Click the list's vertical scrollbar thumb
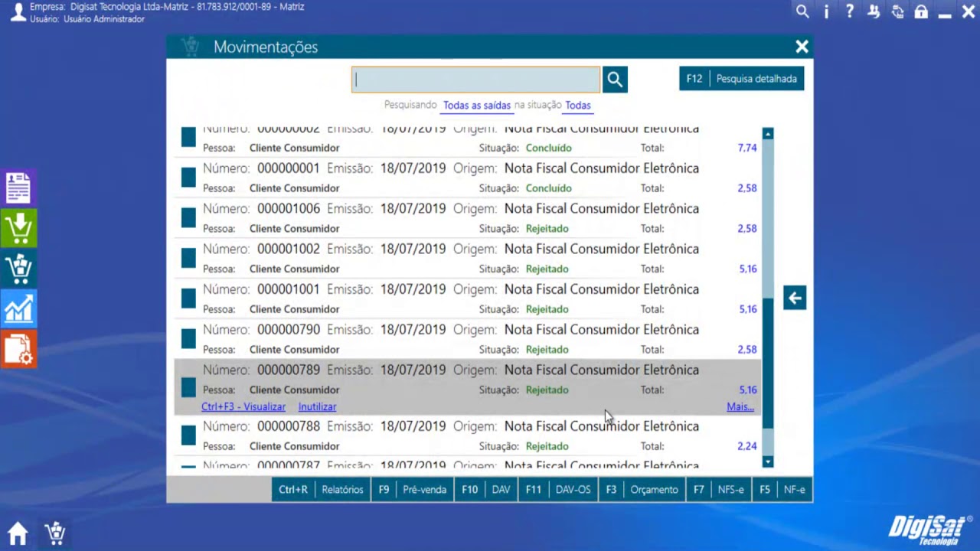 click(768, 363)
